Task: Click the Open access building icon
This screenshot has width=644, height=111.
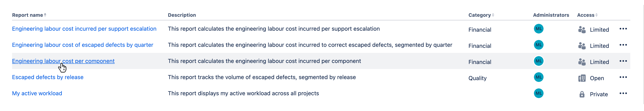Action: click(x=582, y=78)
